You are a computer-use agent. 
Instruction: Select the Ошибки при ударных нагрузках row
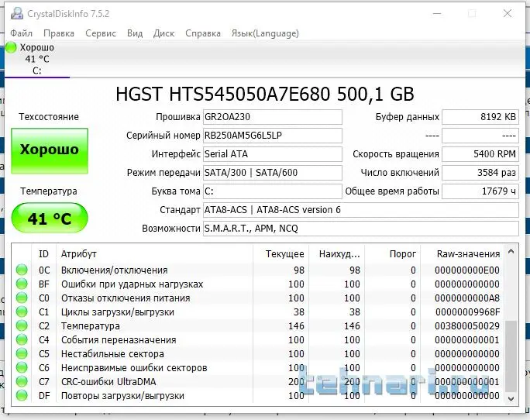point(258,284)
